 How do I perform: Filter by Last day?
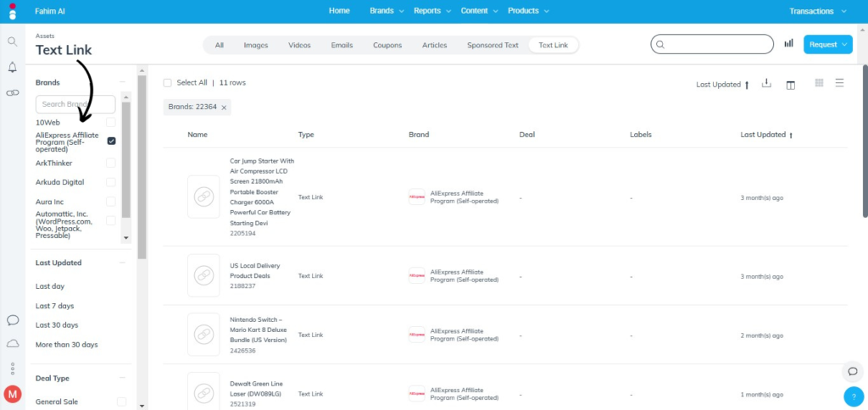(x=50, y=286)
